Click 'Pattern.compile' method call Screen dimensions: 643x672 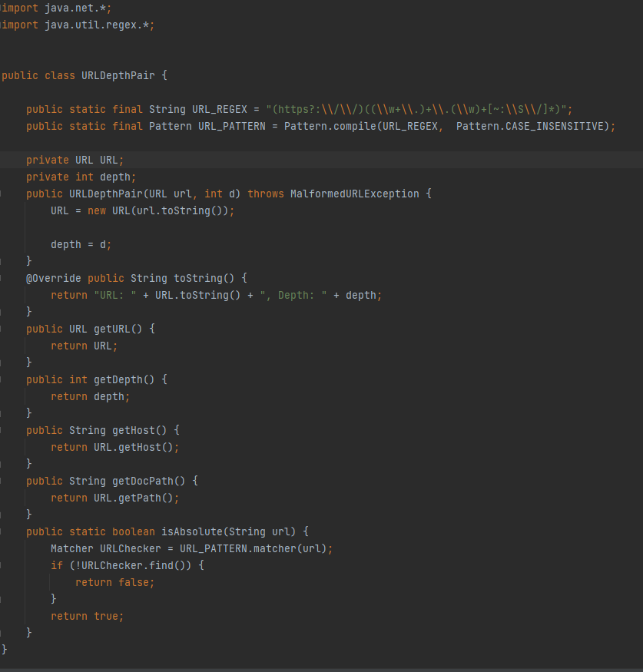pos(330,127)
